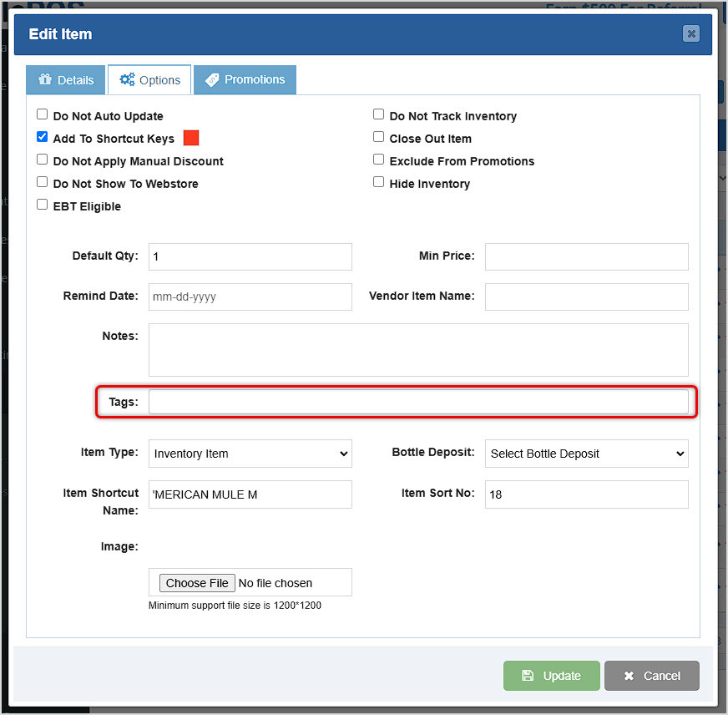Switch to the Promotions tab
The height and width of the screenshot is (715, 728).
pyautogui.click(x=245, y=80)
